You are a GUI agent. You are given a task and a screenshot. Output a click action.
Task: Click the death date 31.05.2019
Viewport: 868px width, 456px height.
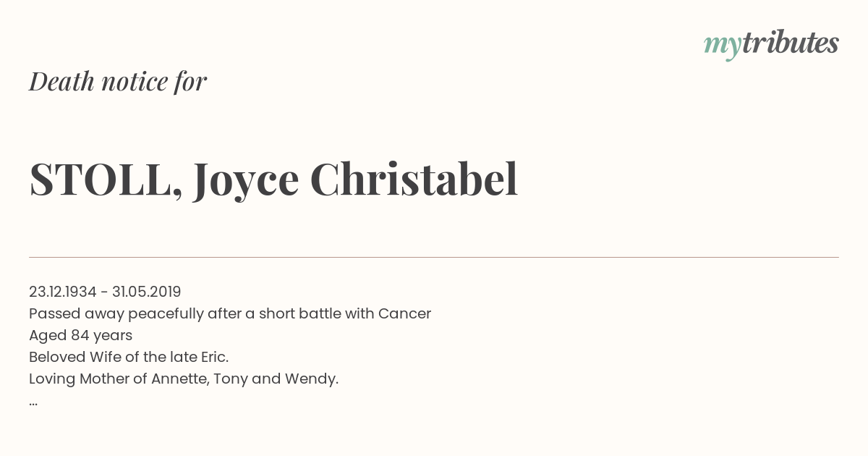pyautogui.click(x=147, y=292)
